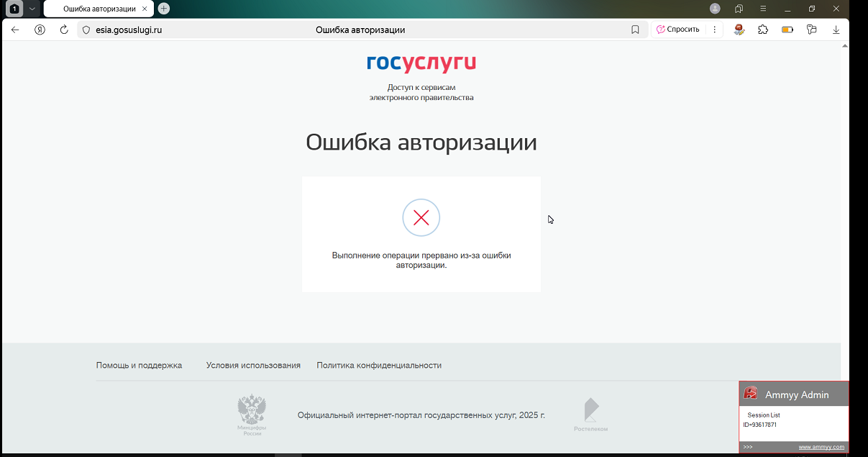Open the extensions puzzle icon

(x=763, y=30)
